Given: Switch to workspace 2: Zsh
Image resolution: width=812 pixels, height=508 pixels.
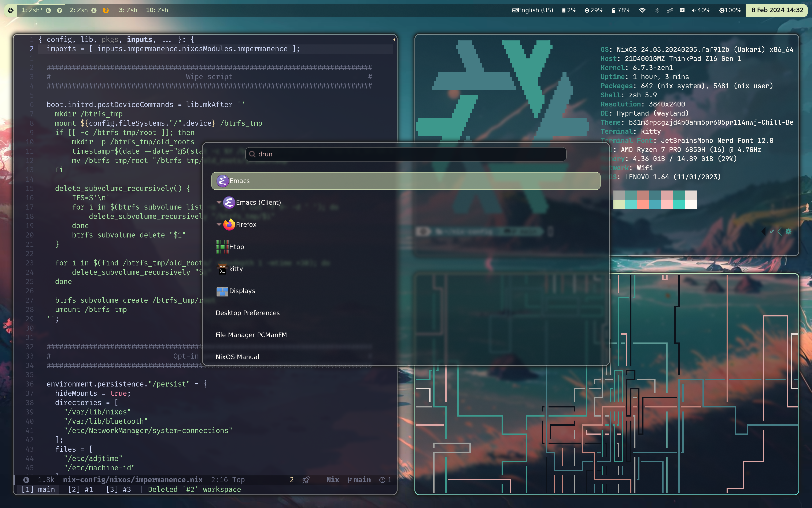Looking at the screenshot, I should pyautogui.click(x=78, y=10).
